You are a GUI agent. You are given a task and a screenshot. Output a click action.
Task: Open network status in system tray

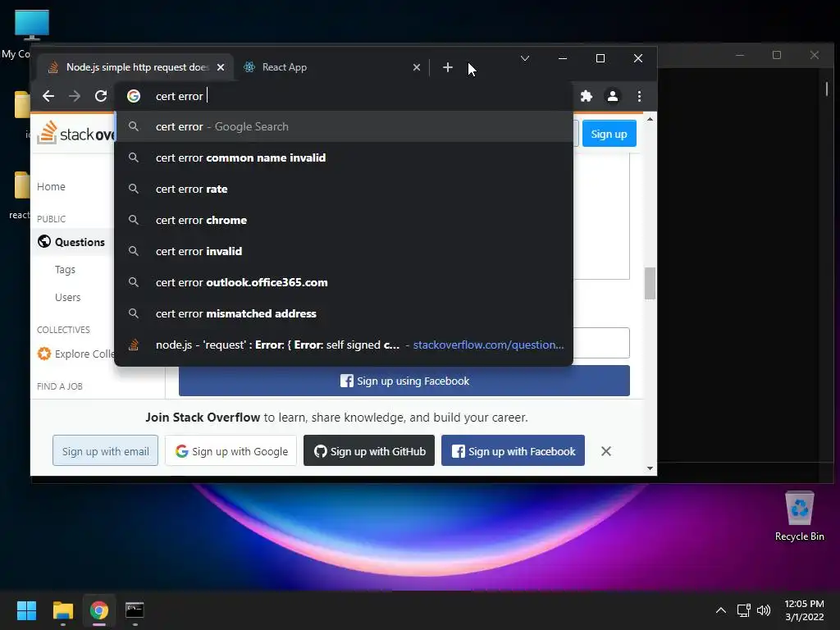[743, 610]
